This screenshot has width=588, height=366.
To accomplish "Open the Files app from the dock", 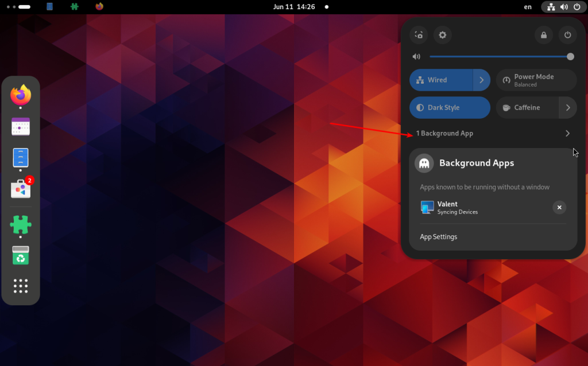I will 21,157.
